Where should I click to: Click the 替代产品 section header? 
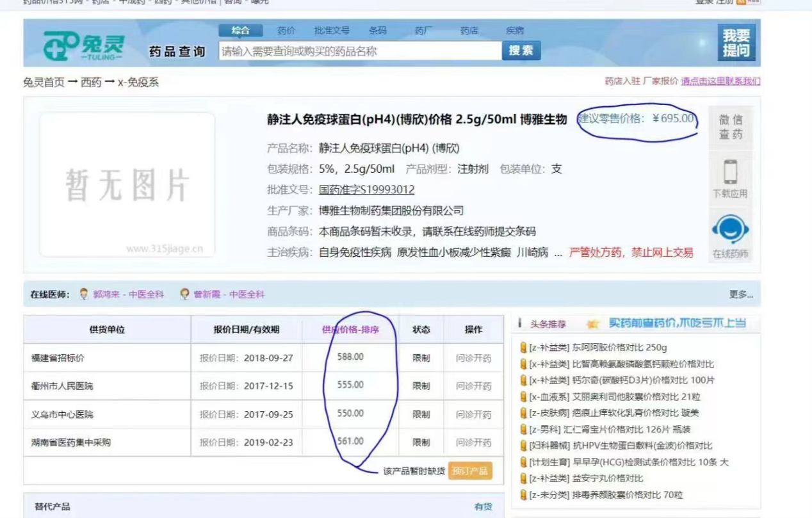(53, 506)
